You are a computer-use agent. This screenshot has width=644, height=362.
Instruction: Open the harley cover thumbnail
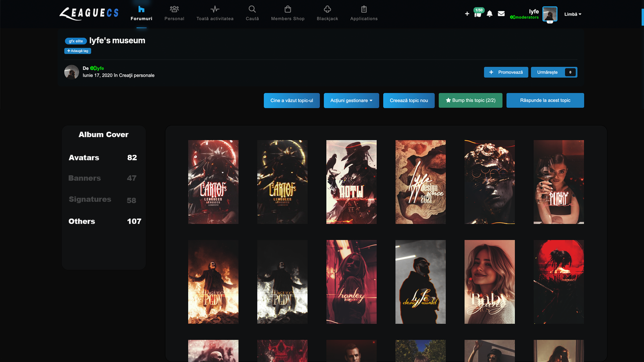coord(351,282)
